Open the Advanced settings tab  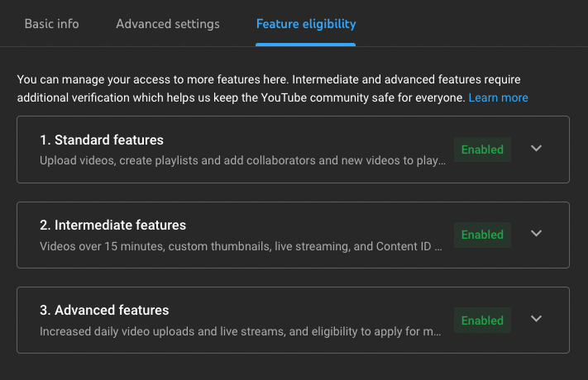[168, 23]
